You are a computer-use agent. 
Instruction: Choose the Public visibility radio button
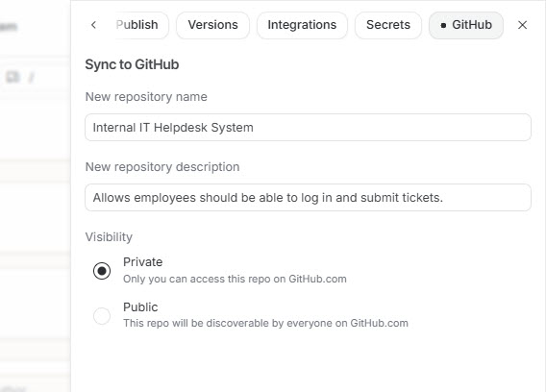click(x=102, y=316)
